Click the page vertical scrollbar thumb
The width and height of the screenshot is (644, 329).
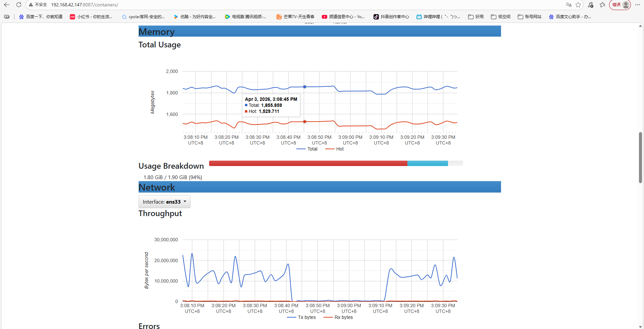640,157
